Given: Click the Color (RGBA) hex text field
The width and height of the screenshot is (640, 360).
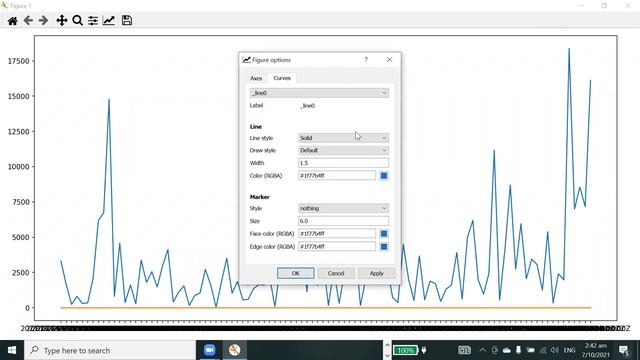Looking at the screenshot, I should 337,176.
